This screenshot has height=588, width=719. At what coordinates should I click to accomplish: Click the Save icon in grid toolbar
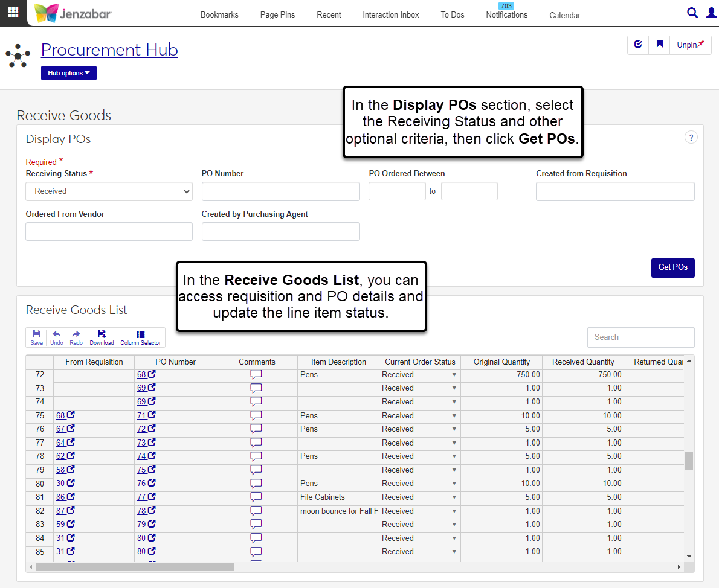(x=37, y=337)
